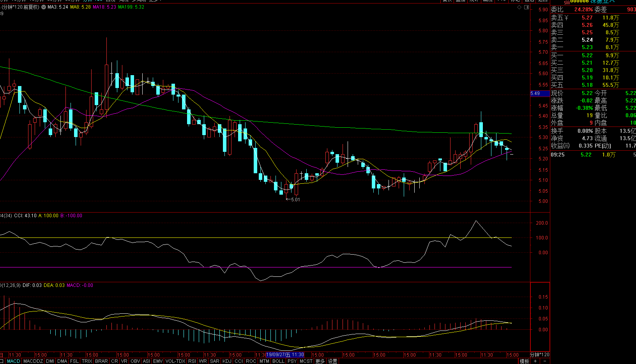636x364 pixels.
Task: Click the green MA199: 5.32 label
Action: pos(131,7)
